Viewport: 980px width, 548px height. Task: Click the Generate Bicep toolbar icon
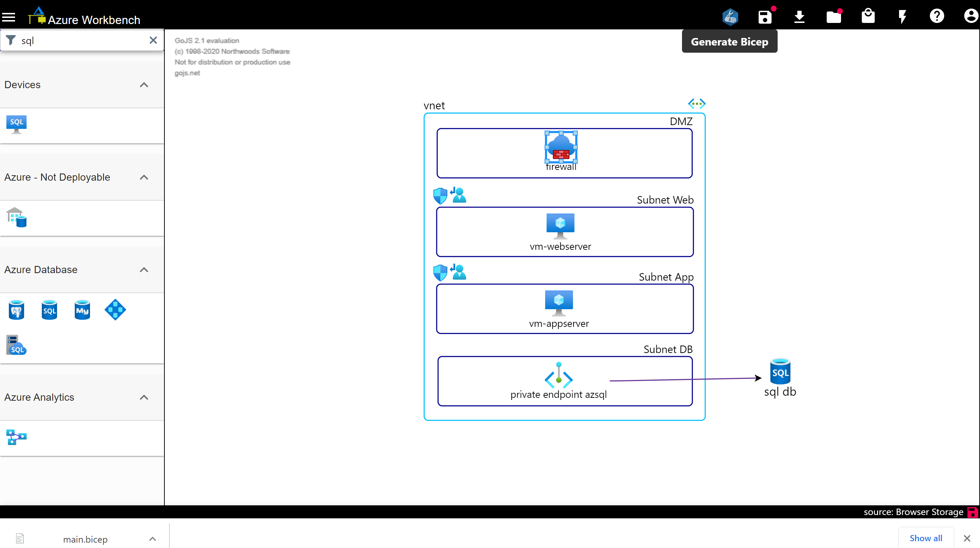click(730, 17)
